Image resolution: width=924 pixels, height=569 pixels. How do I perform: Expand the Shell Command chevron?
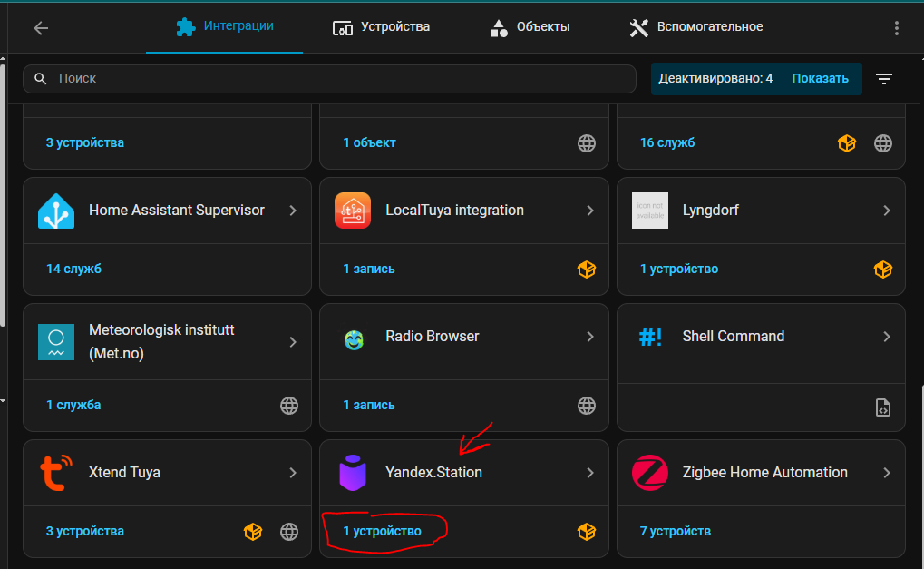tap(886, 337)
